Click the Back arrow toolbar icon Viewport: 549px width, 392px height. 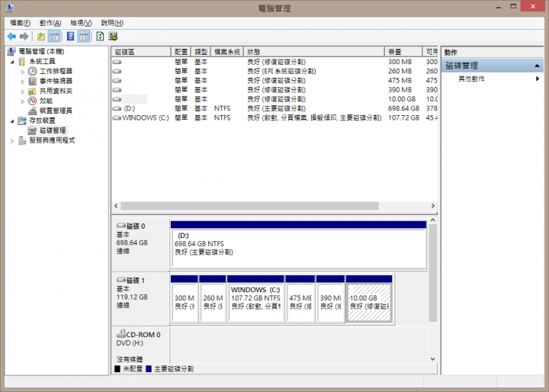(x=11, y=36)
